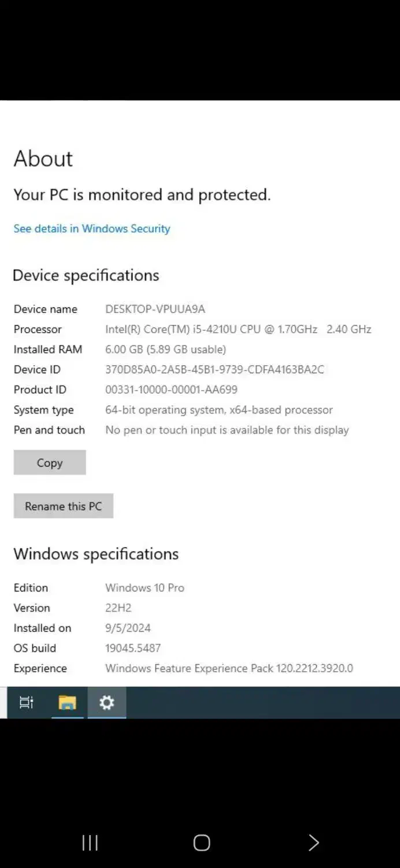Click the Device ID value
The height and width of the screenshot is (868, 400).
[x=214, y=370]
